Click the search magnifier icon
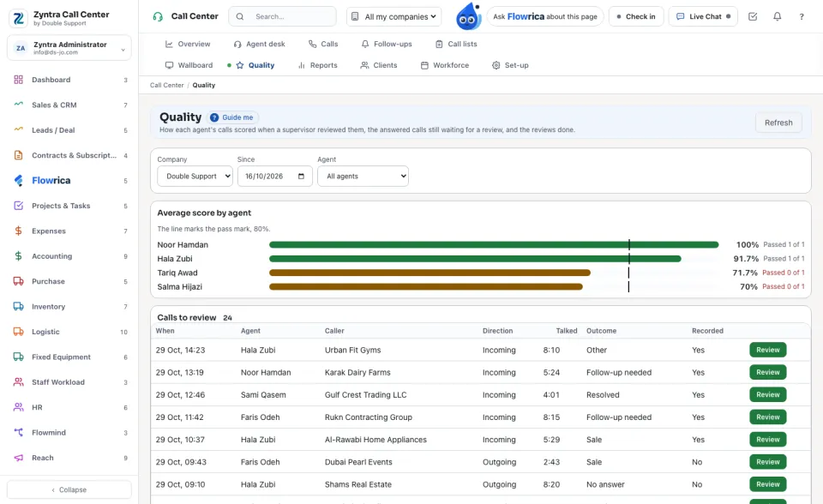The width and height of the screenshot is (823, 504). click(240, 17)
